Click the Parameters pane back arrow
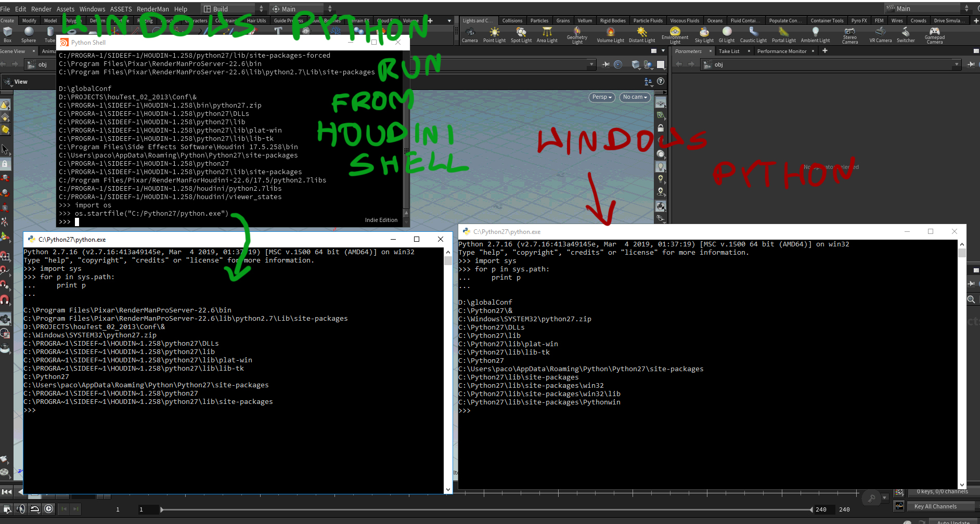This screenshot has height=524, width=980. tap(679, 64)
